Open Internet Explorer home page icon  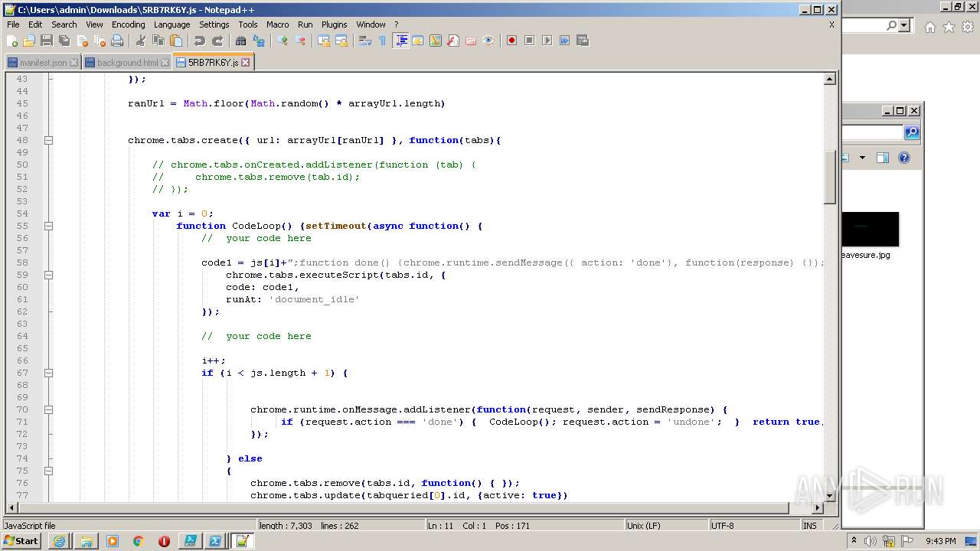(x=929, y=27)
